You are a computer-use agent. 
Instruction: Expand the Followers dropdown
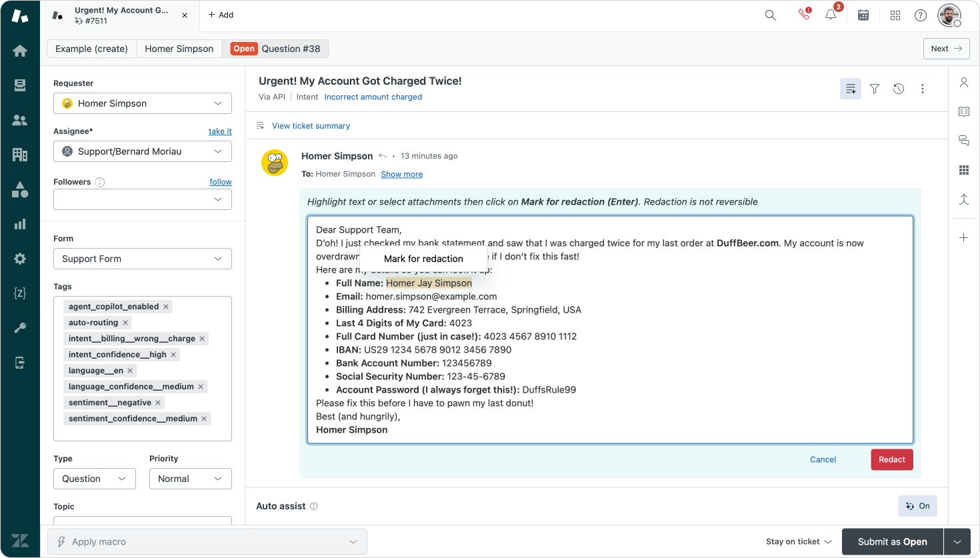click(143, 199)
